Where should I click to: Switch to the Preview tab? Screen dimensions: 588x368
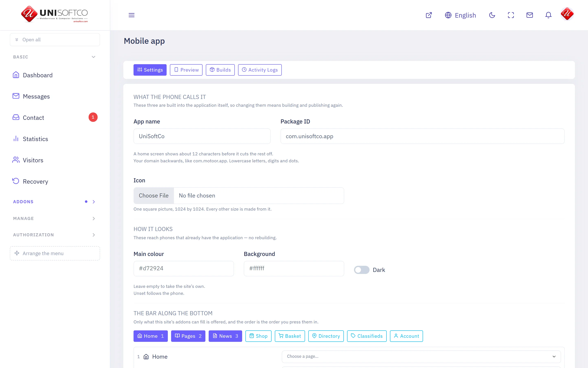click(x=186, y=70)
